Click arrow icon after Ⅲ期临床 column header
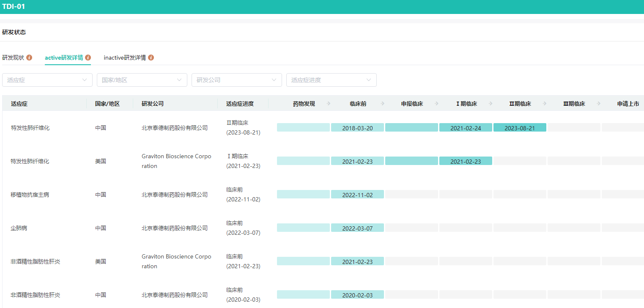The width and height of the screenshot is (644, 308). point(599,104)
